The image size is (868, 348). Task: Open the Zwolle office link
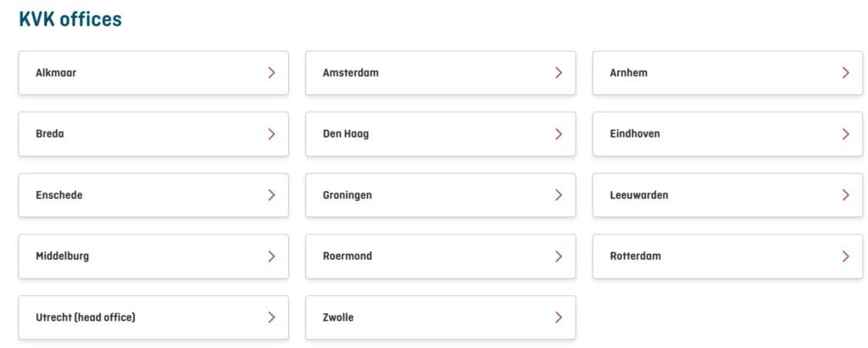coord(338,317)
